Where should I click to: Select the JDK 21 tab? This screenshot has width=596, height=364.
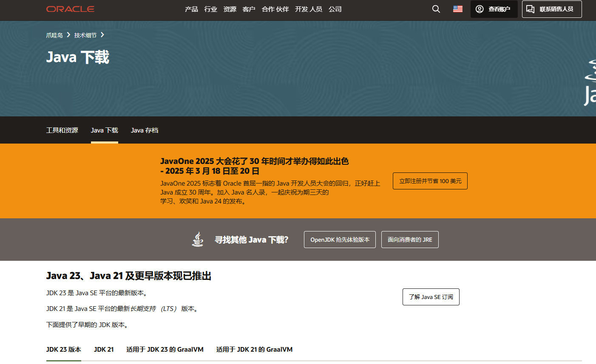104,350
